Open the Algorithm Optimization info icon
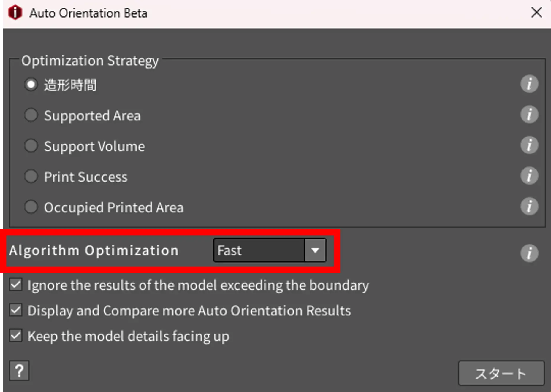 (x=529, y=253)
